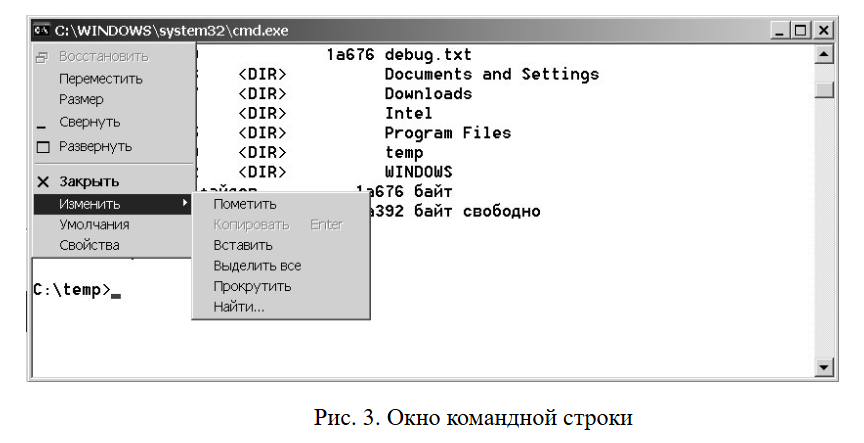Close the cmd.exe window with X button
This screenshot has height=443, width=864.
823,31
